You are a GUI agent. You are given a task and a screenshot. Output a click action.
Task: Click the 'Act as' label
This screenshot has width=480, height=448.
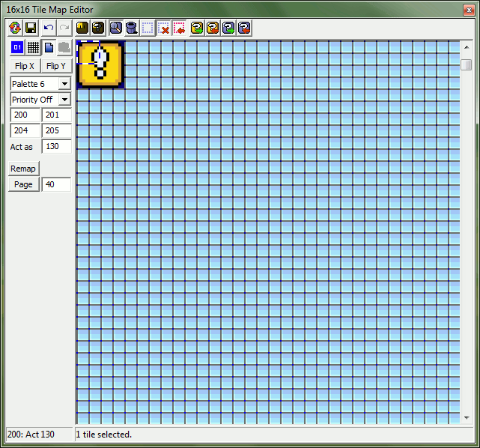[22, 147]
